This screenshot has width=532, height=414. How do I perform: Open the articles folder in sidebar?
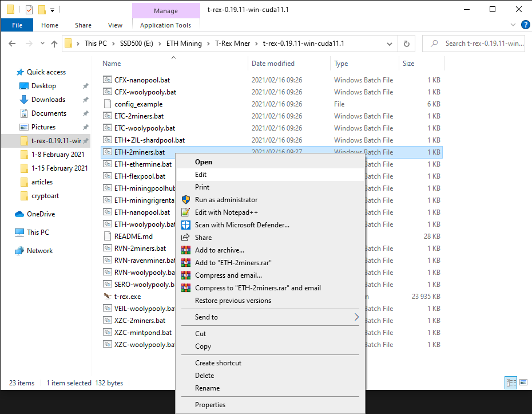pyautogui.click(x=42, y=182)
